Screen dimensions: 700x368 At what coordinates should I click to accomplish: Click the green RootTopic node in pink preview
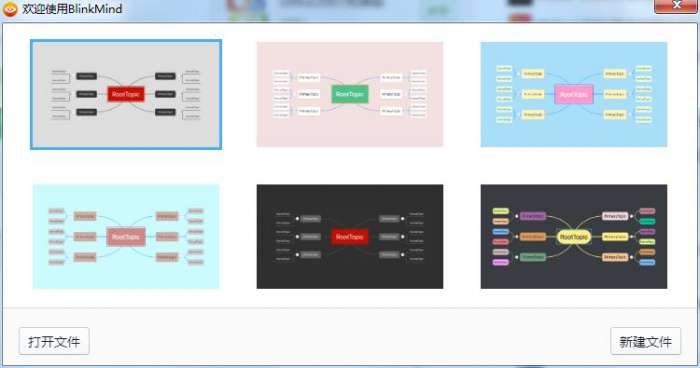coord(350,94)
